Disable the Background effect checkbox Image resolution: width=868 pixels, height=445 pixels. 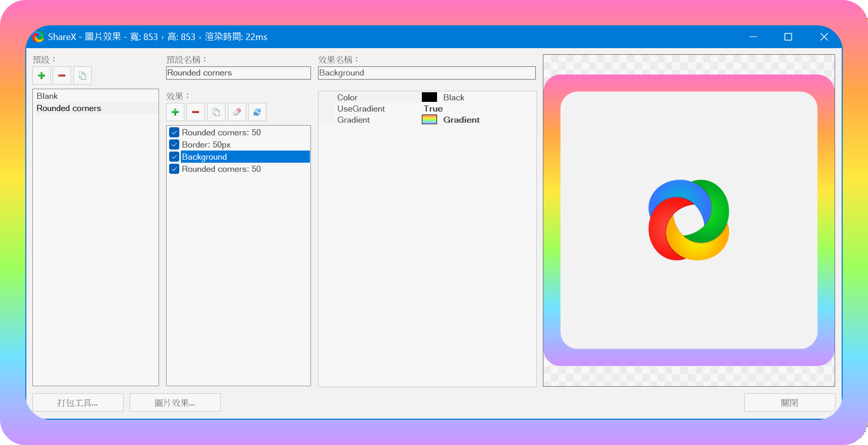point(174,157)
